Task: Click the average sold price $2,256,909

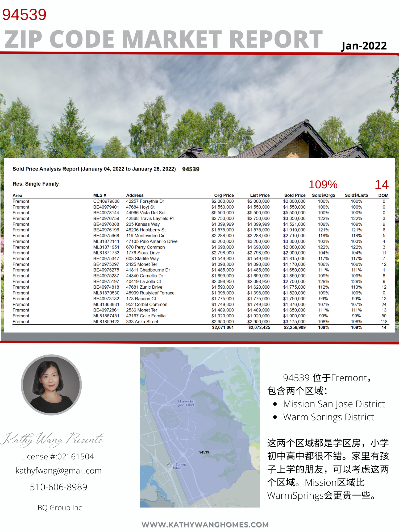Action: (294, 327)
